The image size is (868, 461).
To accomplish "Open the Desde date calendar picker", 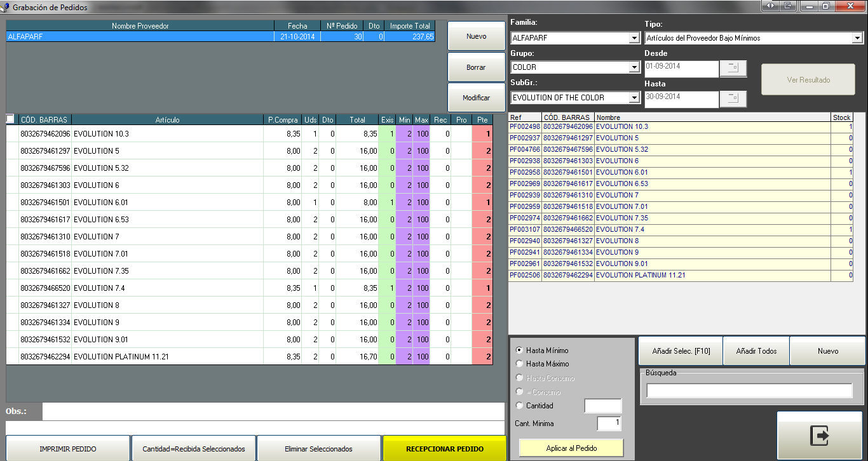I will (733, 69).
